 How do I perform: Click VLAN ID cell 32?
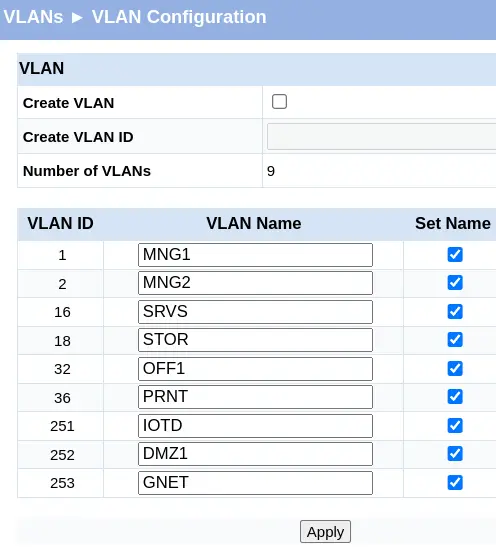click(62, 369)
